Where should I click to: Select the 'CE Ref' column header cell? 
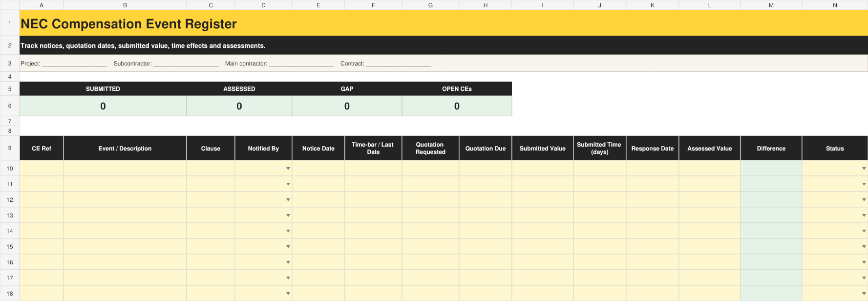tap(42, 148)
